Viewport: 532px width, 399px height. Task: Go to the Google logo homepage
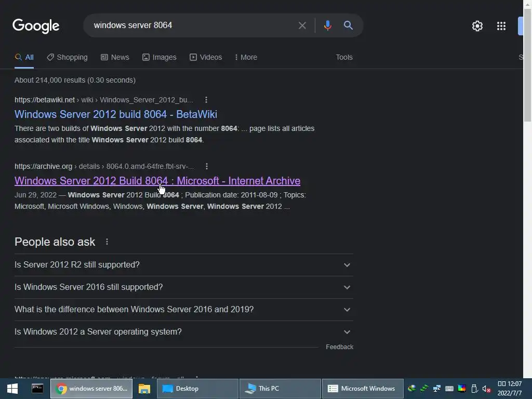pyautogui.click(x=36, y=26)
